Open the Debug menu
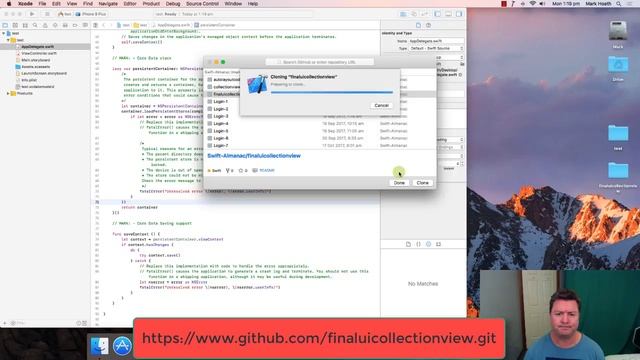640x360 pixels. (x=173, y=4)
